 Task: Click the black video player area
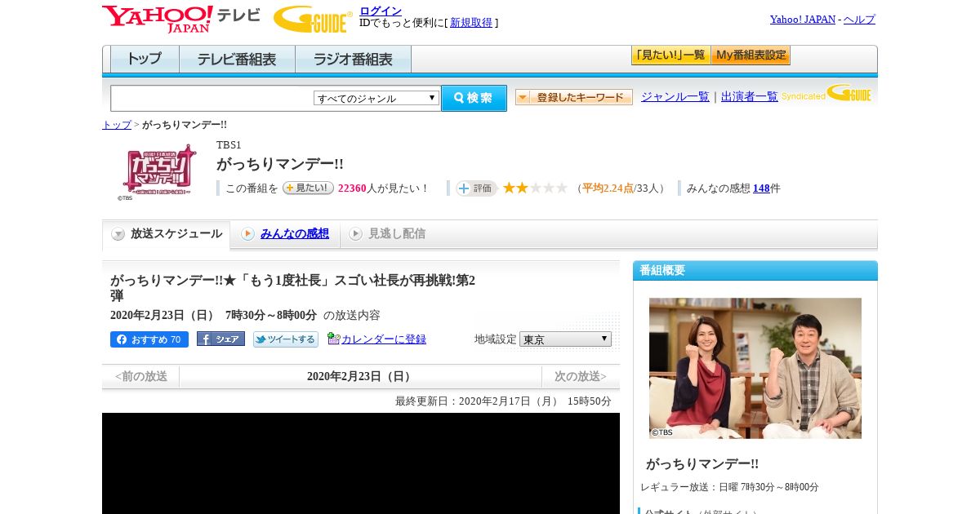coord(361,463)
